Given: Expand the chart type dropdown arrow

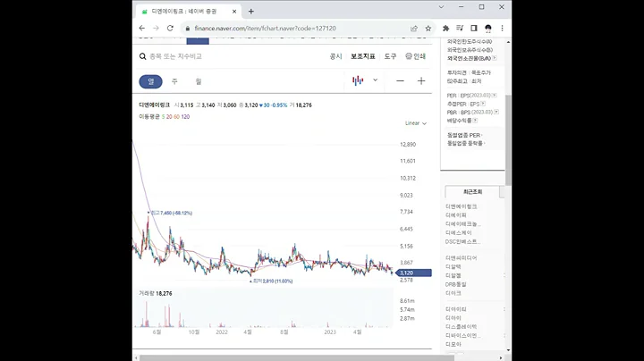Looking at the screenshot, I should click(375, 80).
